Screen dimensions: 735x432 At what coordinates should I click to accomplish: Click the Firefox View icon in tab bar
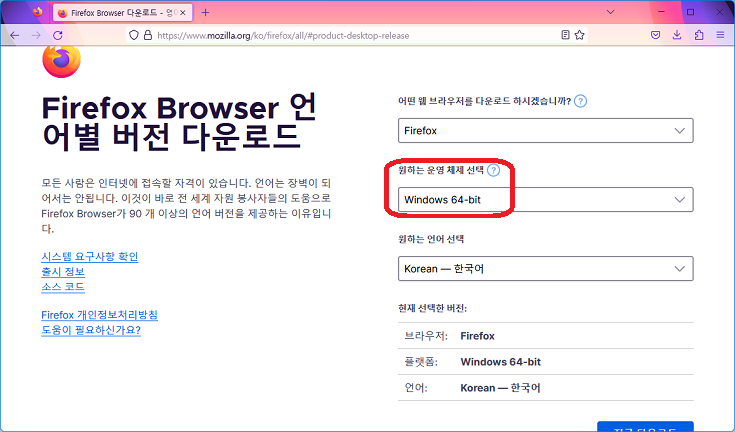click(x=38, y=12)
